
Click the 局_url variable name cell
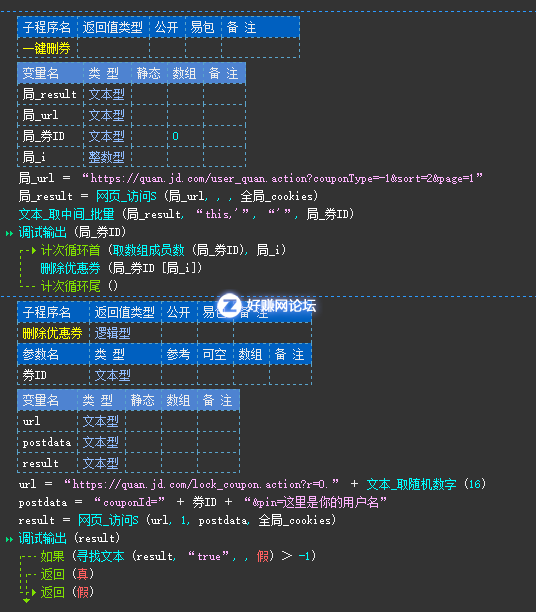(50, 115)
